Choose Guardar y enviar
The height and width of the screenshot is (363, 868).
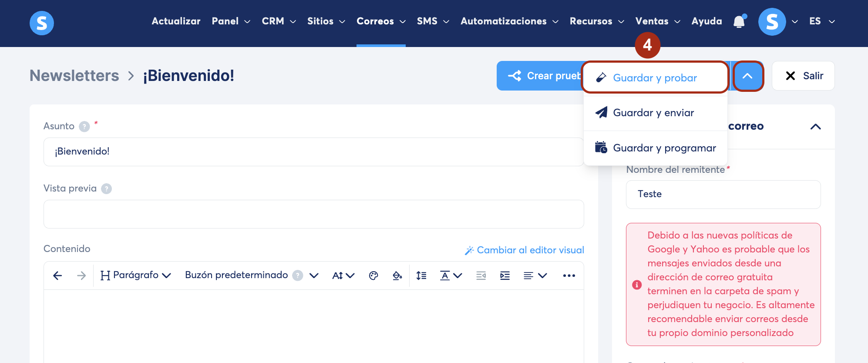click(x=655, y=113)
